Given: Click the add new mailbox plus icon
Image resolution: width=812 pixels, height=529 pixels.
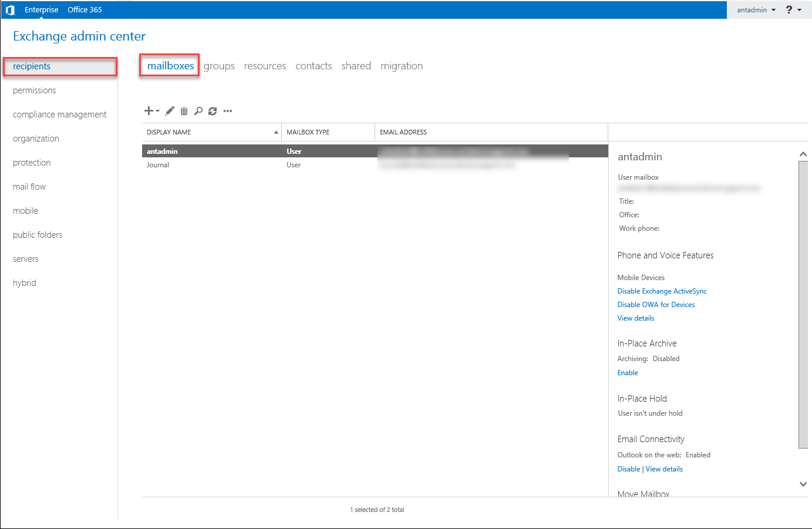Looking at the screenshot, I should tap(150, 111).
